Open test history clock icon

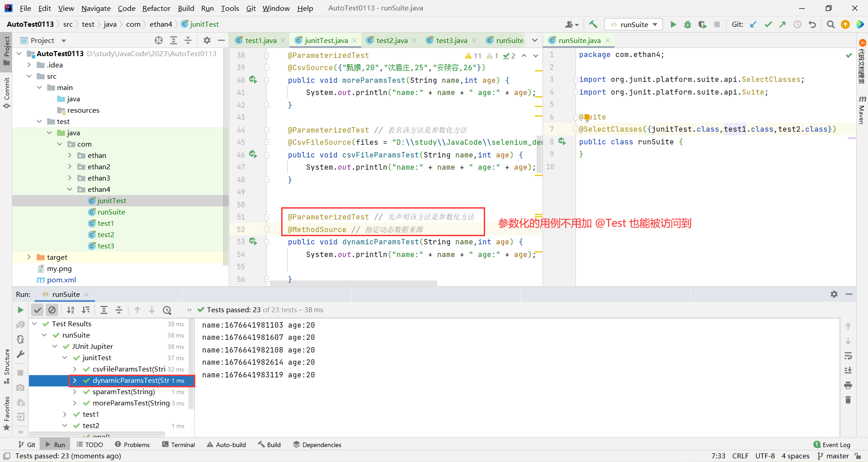pyautogui.click(x=167, y=310)
